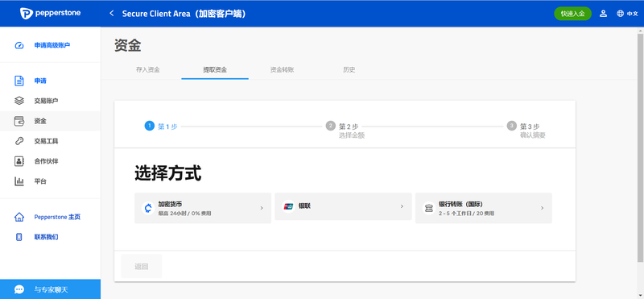Click the Pepperstone logo
644x299 pixels.
[x=51, y=13]
